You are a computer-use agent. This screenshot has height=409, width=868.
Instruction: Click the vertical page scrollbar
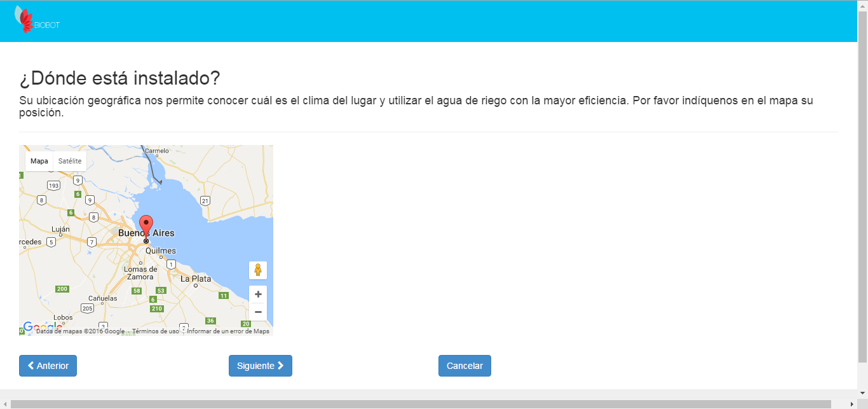click(862, 191)
